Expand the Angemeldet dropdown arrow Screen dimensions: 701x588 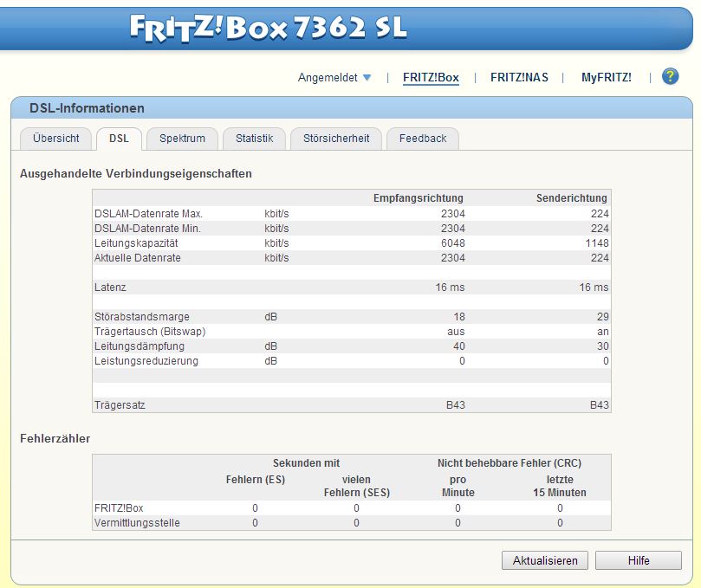coord(367,77)
